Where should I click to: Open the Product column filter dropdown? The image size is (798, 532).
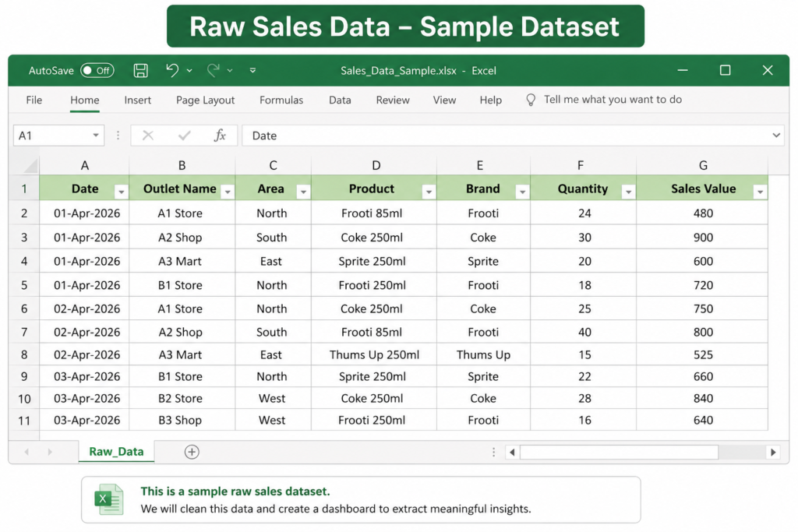pyautogui.click(x=429, y=192)
